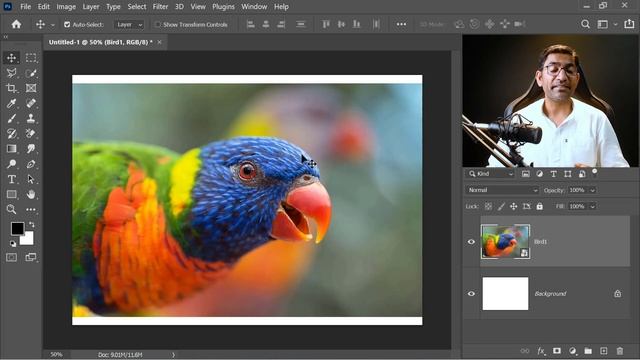Select the Dodge tool
Viewport: 640px width, 360px height.
coord(11,164)
